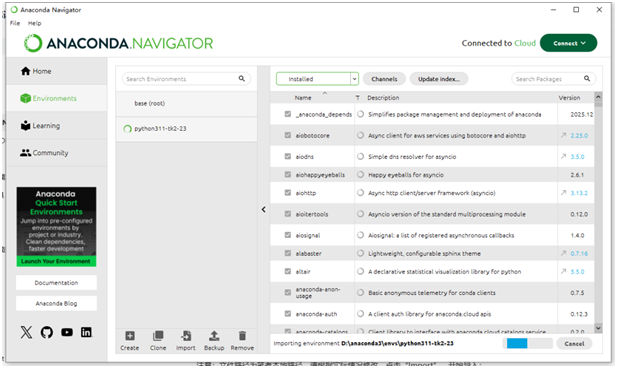The width and height of the screenshot is (617, 368).
Task: Select the python311-tk2-23 environment
Action: pos(187,129)
